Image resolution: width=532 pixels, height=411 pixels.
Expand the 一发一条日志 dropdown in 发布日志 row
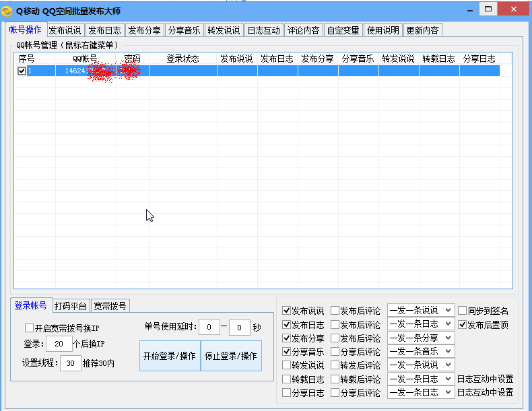pyautogui.click(x=421, y=324)
